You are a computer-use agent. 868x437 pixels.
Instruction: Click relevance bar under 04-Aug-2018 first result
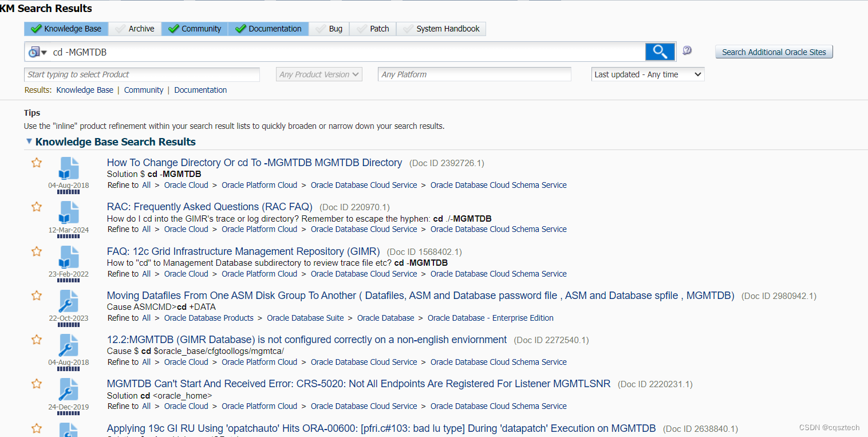click(69, 192)
